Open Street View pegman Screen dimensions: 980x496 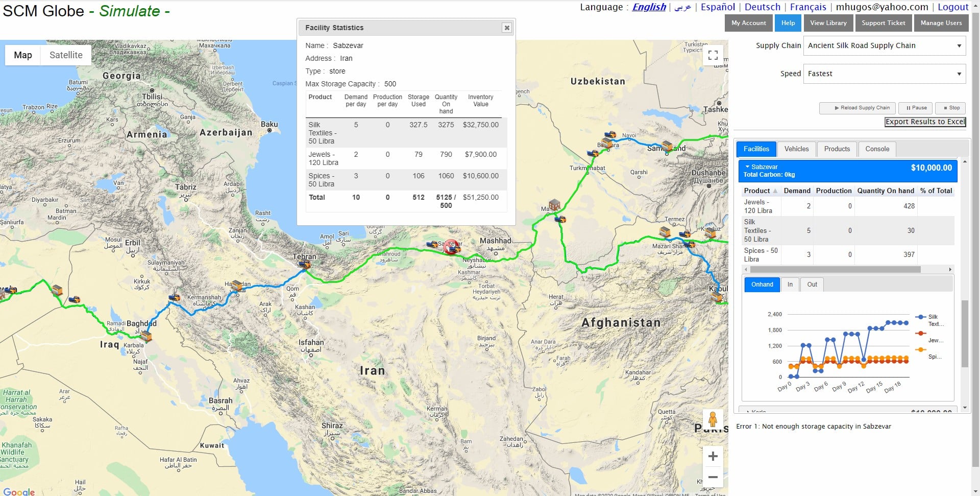click(x=713, y=420)
